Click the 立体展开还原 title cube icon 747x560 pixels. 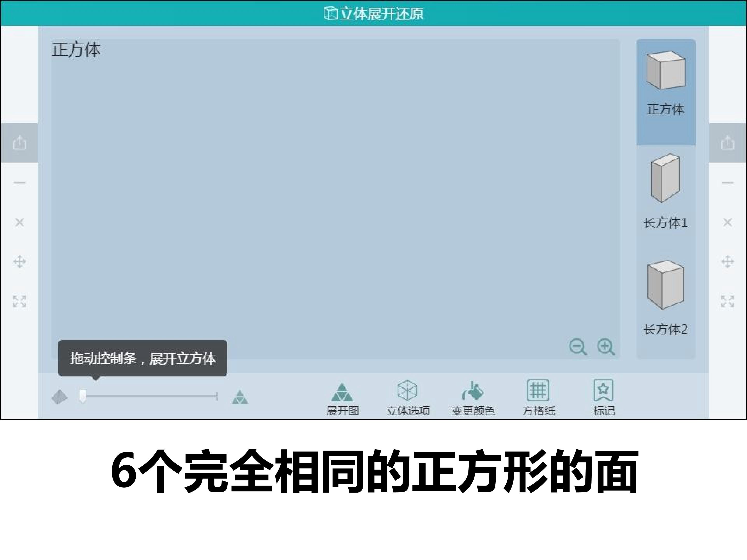point(330,13)
